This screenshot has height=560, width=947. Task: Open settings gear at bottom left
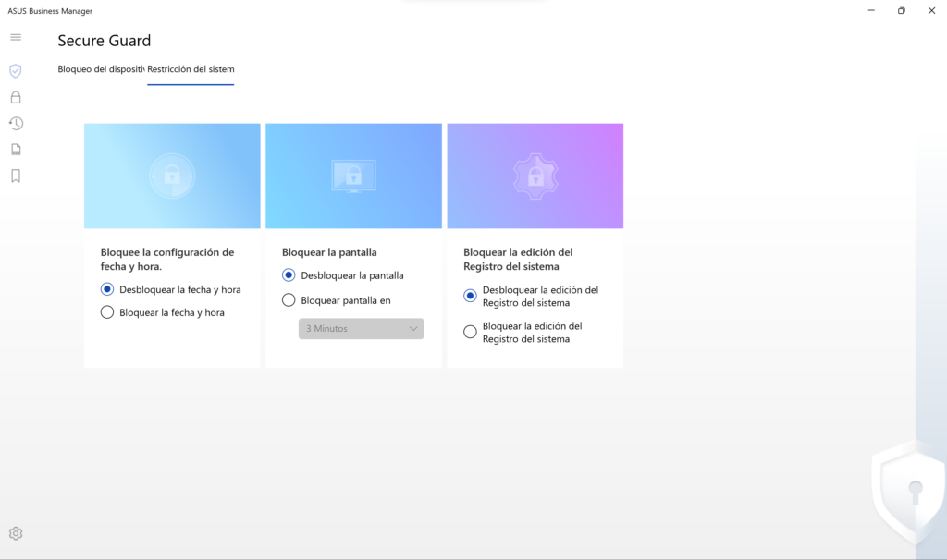tap(16, 533)
